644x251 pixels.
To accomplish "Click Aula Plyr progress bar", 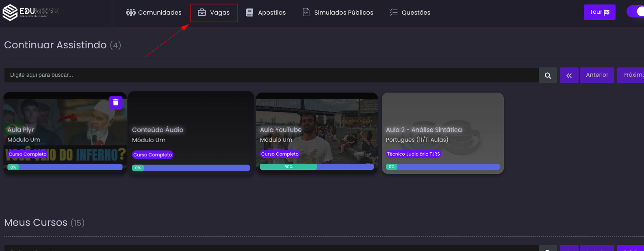I will (65, 167).
